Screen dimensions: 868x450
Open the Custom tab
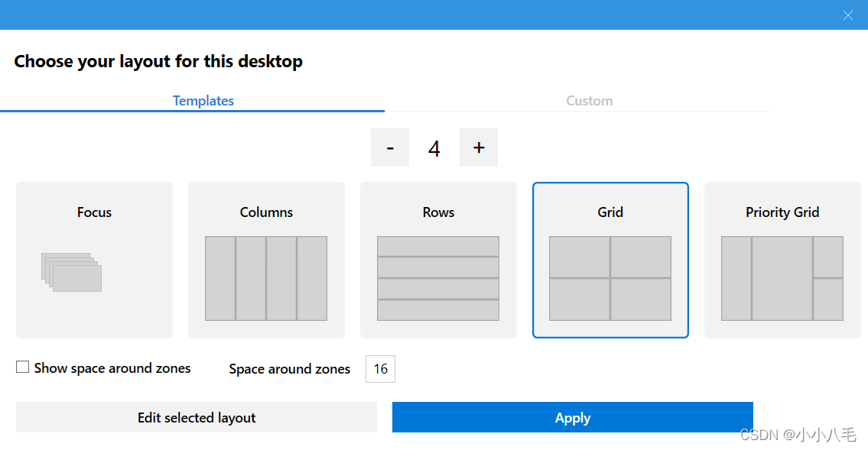point(589,101)
